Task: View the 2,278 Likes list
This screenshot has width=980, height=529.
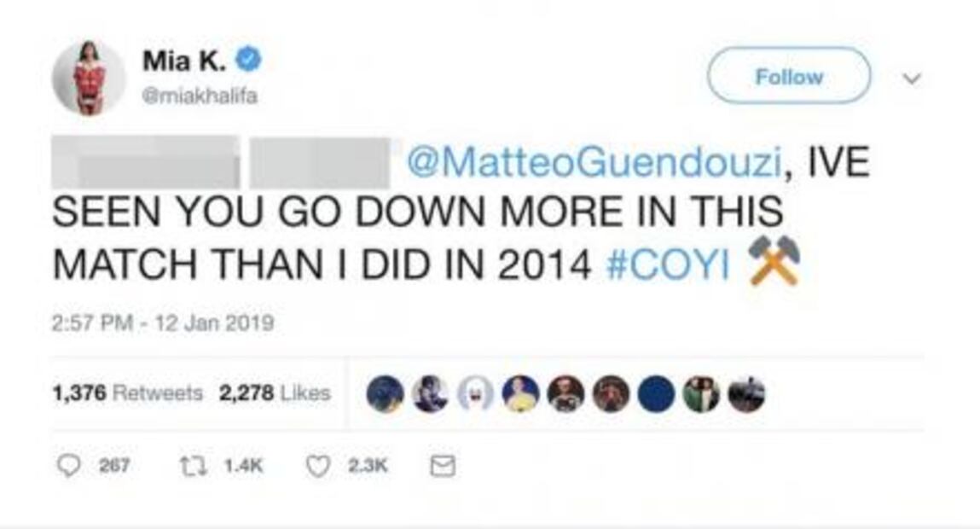Action: (x=274, y=393)
